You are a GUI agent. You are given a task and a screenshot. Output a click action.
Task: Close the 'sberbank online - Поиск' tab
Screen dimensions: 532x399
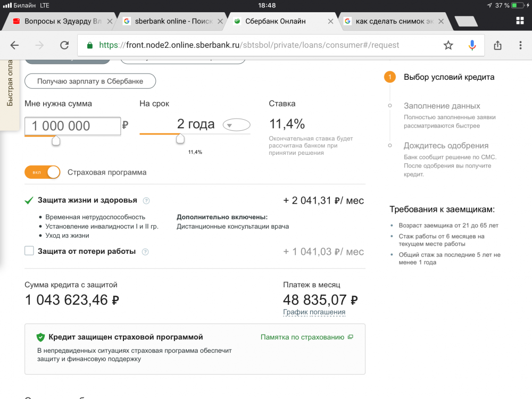(220, 21)
